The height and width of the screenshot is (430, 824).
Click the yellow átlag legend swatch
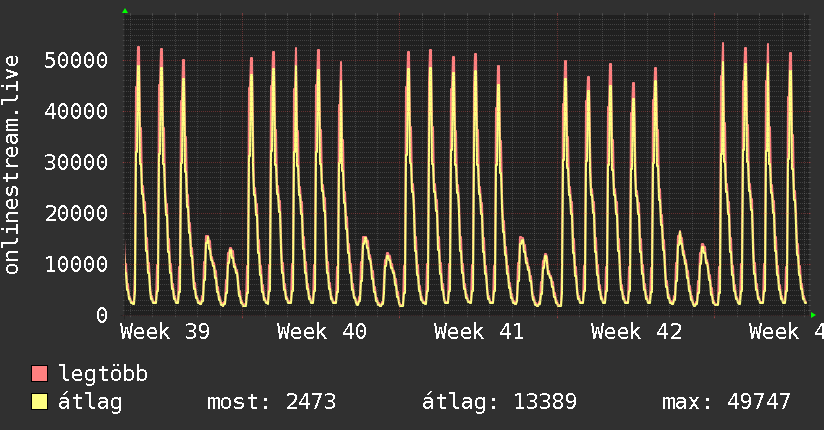(x=39, y=401)
